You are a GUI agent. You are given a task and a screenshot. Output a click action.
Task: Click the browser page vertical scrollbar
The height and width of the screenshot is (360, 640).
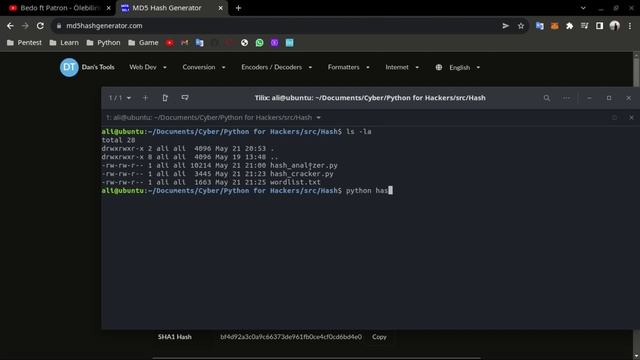[636, 206]
